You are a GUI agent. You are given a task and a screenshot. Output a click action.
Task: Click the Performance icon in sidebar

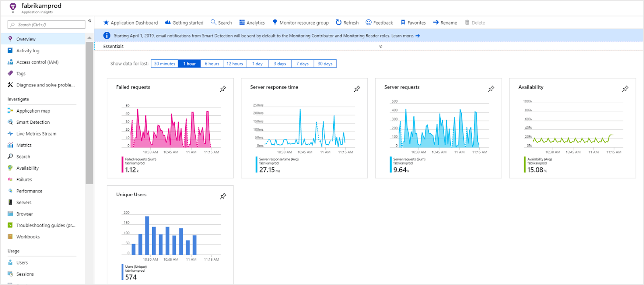coord(10,191)
